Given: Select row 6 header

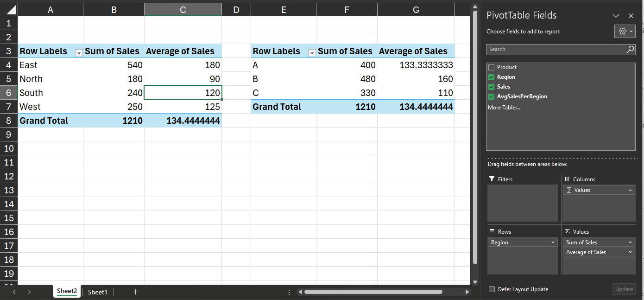Looking at the screenshot, I should 9,93.
